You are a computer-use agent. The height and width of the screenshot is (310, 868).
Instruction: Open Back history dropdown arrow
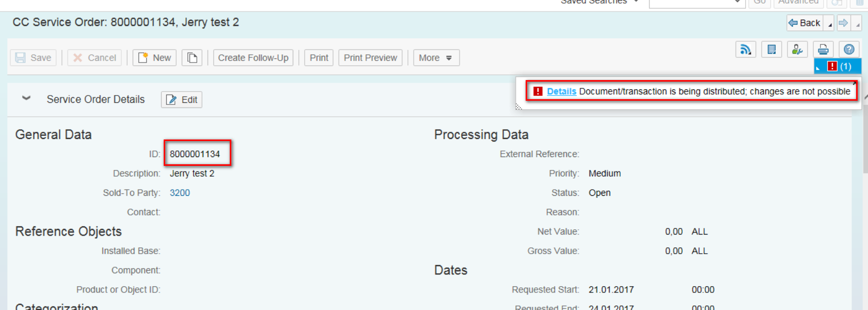829,23
